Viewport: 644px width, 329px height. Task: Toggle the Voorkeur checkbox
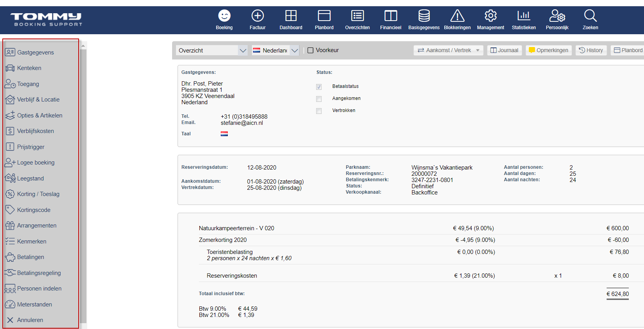click(310, 50)
